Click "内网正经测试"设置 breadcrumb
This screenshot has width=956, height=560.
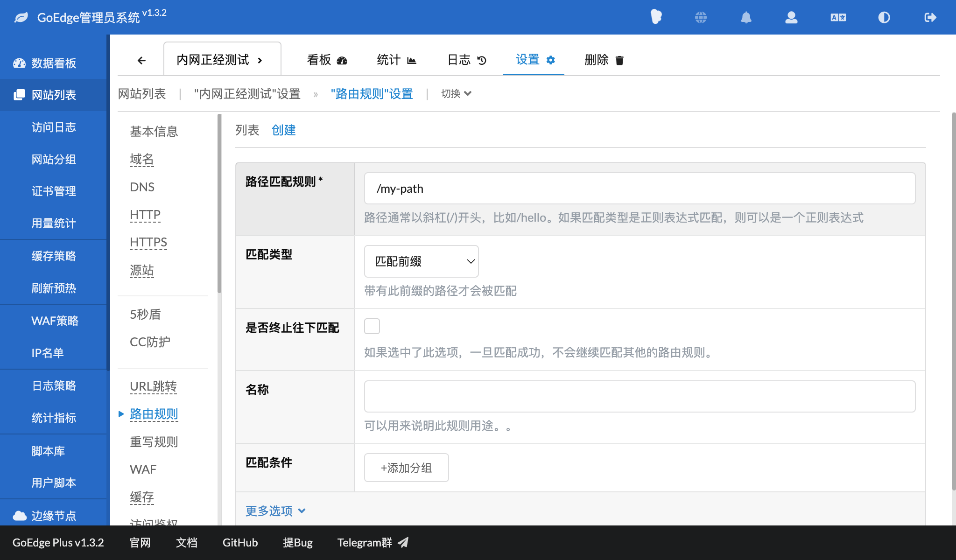click(x=247, y=94)
